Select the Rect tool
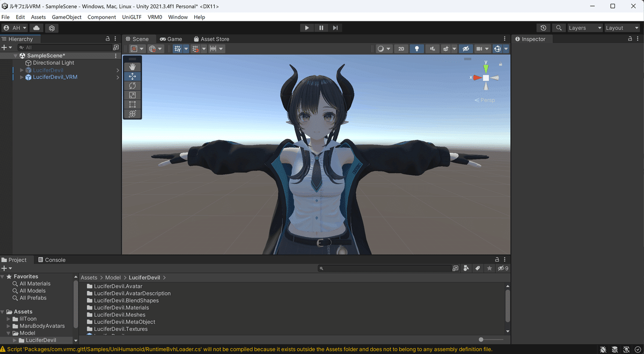The image size is (644, 354). [133, 105]
